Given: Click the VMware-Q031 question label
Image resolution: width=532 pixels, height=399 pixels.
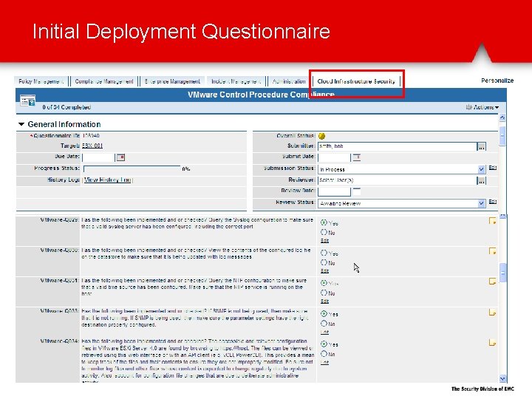Looking at the screenshot, I should 59,281.
